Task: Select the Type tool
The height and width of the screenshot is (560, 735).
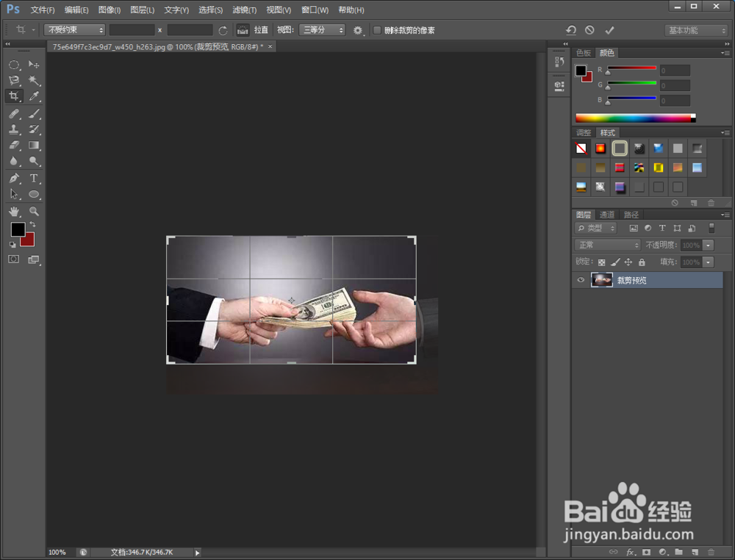Action: click(x=34, y=178)
